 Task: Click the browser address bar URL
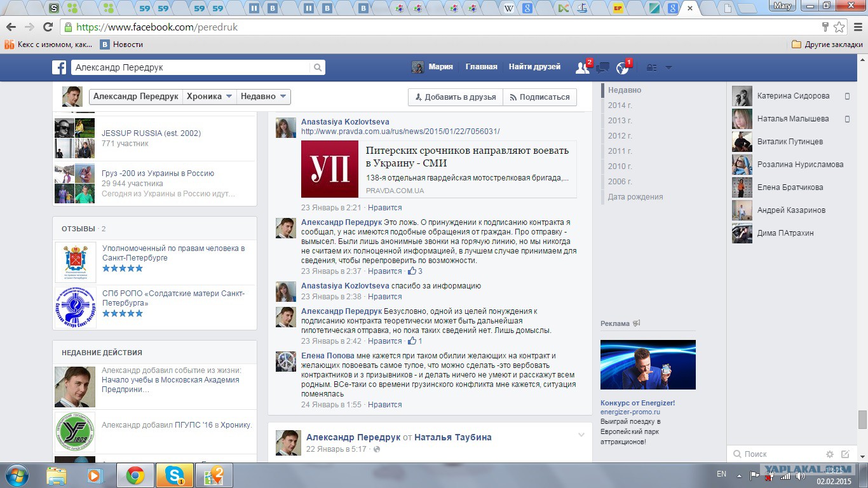157,27
